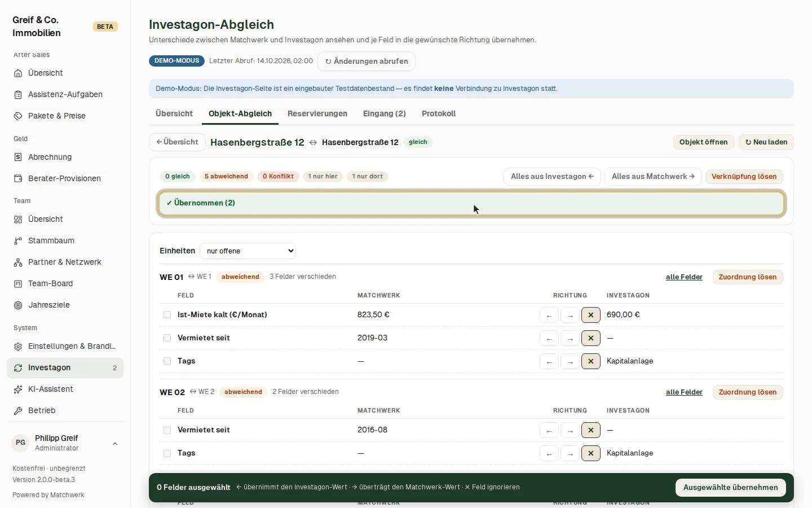Viewport: 812px width, 508px height.
Task: Click the tag icon beside Pakete & Preise
Action: pyautogui.click(x=18, y=116)
